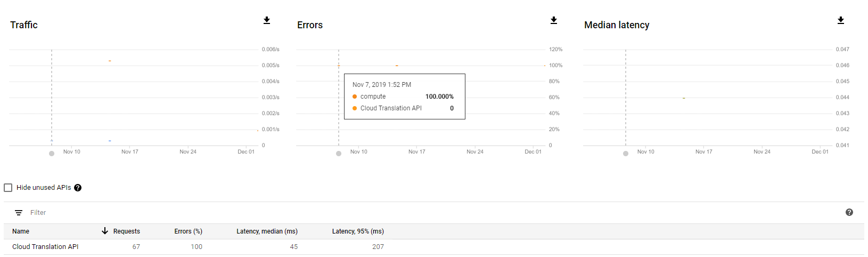Download the Errors chart data
Screen dimensions: 868x257
[554, 20]
